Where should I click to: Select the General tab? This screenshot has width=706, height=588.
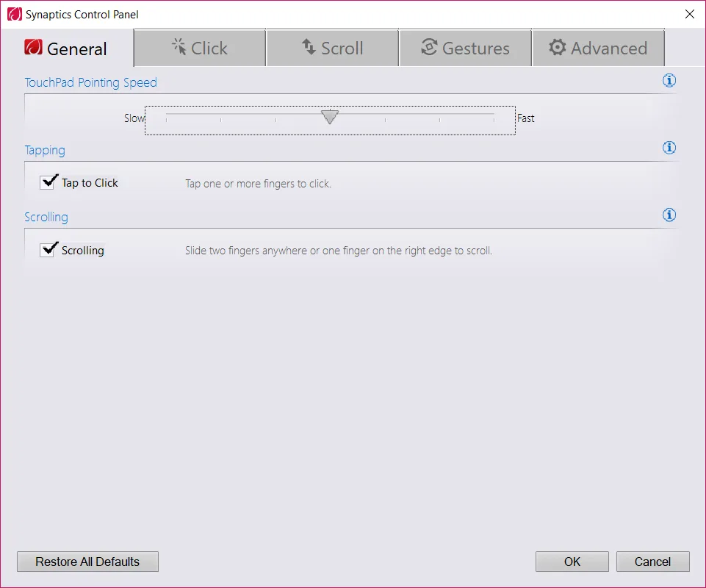(x=67, y=49)
